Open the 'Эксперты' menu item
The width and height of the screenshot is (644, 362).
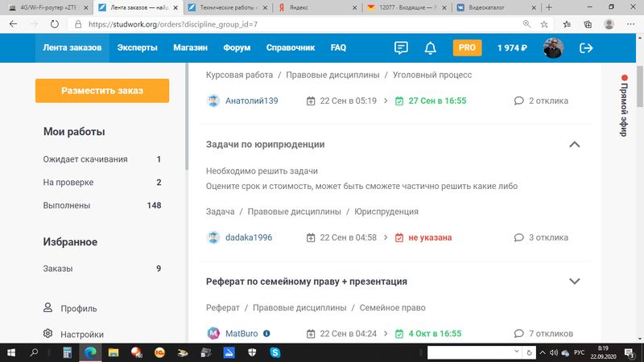click(x=138, y=48)
